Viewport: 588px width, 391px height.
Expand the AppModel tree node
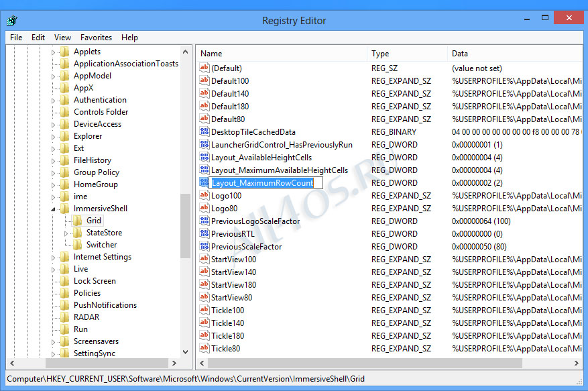[53, 76]
